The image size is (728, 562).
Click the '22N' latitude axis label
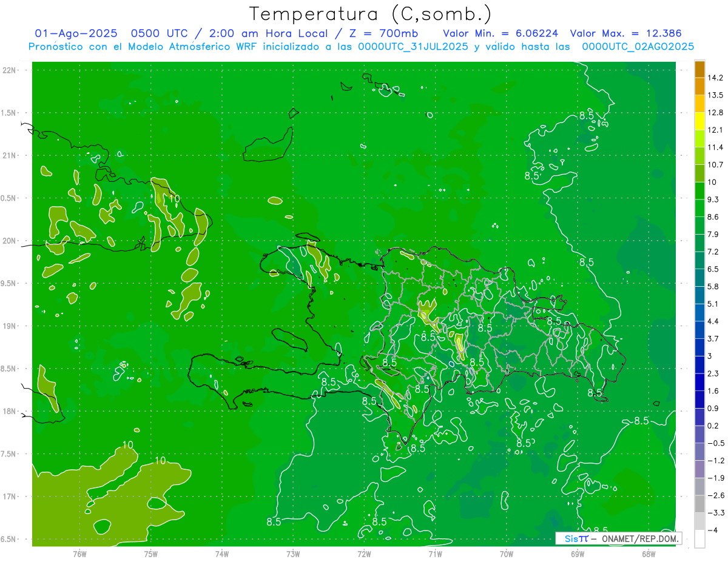click(9, 70)
